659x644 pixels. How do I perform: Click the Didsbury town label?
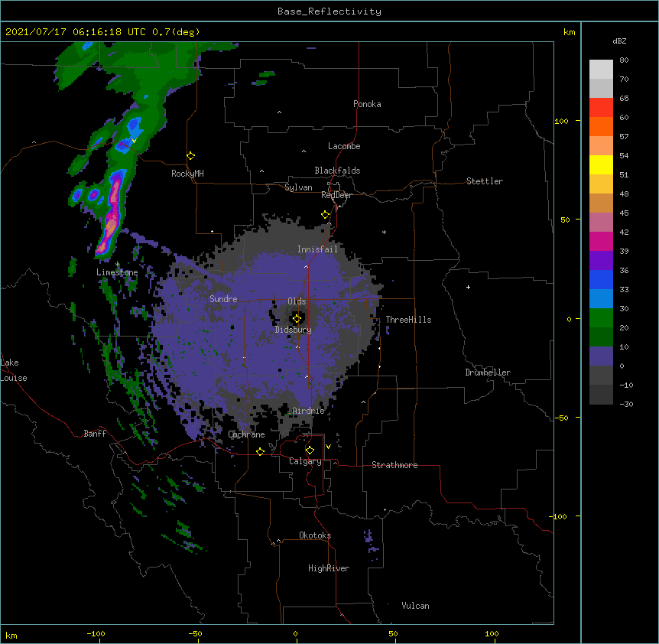(294, 330)
